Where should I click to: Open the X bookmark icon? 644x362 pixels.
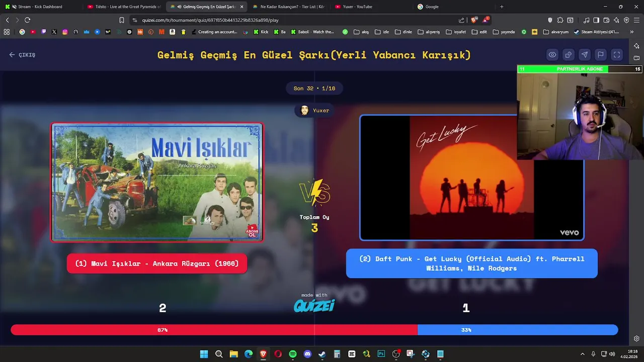[x=54, y=32]
